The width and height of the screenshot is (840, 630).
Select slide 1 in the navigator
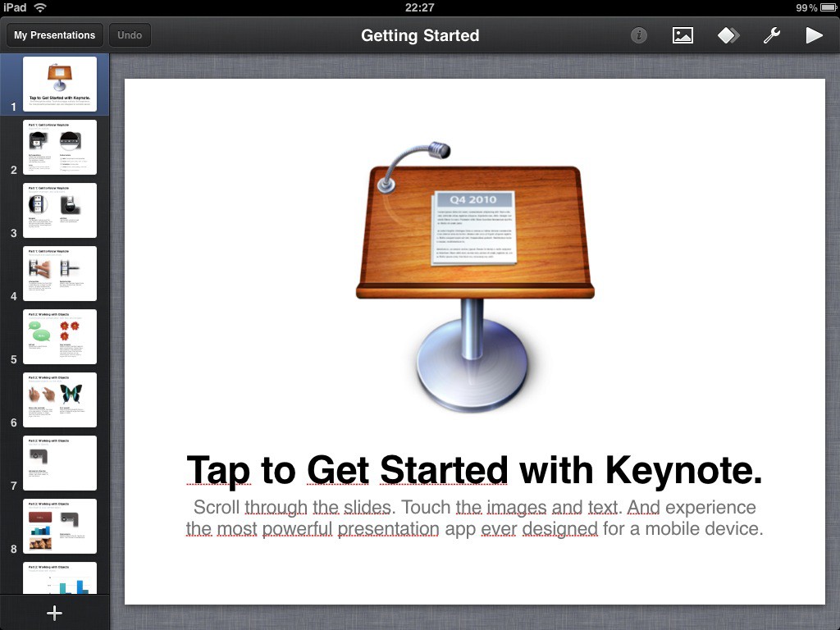59,84
